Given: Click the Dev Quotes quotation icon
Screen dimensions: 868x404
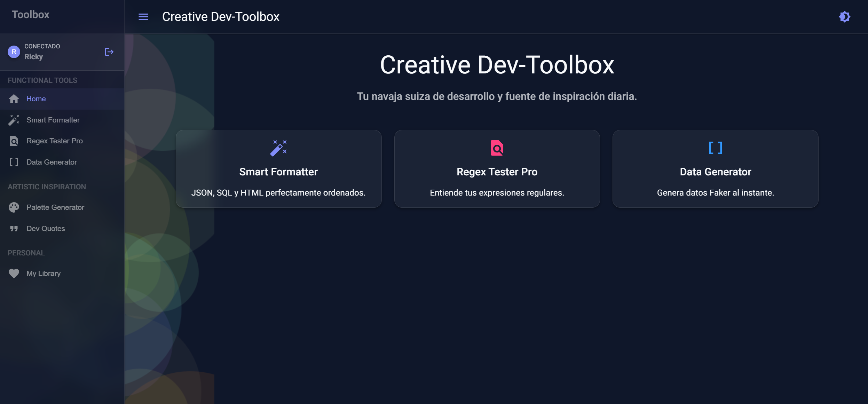Looking at the screenshot, I should click(14, 229).
